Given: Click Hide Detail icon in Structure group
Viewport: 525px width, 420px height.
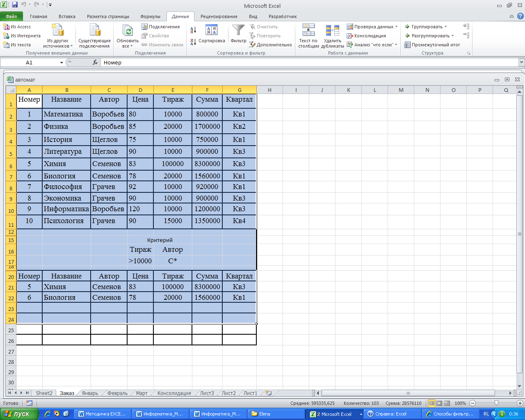Looking at the screenshot, I should [466, 36].
